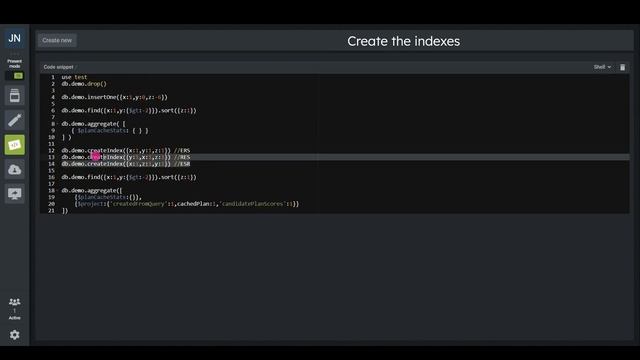The width and height of the screenshot is (640, 360).
Task: Click line 10 closing bracket '] )'
Action: [x=67, y=137]
